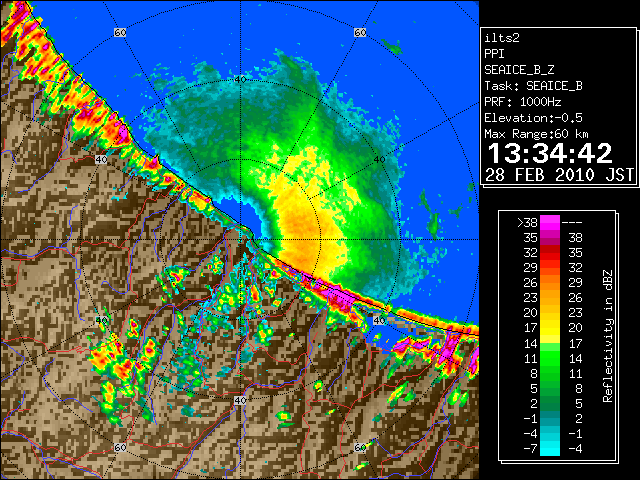Pick the red band of the color scale
This screenshot has width=640, height=480.
point(550,252)
